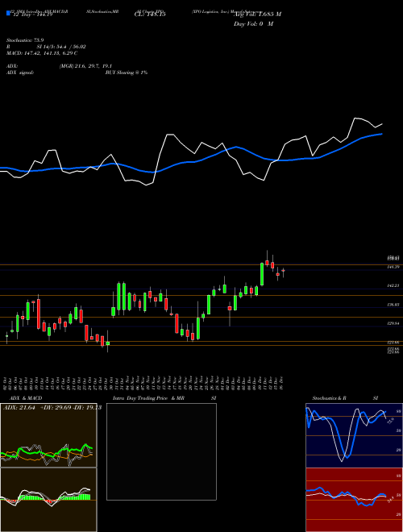Click the 'CL: 148.15' closing price text

click(x=152, y=15)
